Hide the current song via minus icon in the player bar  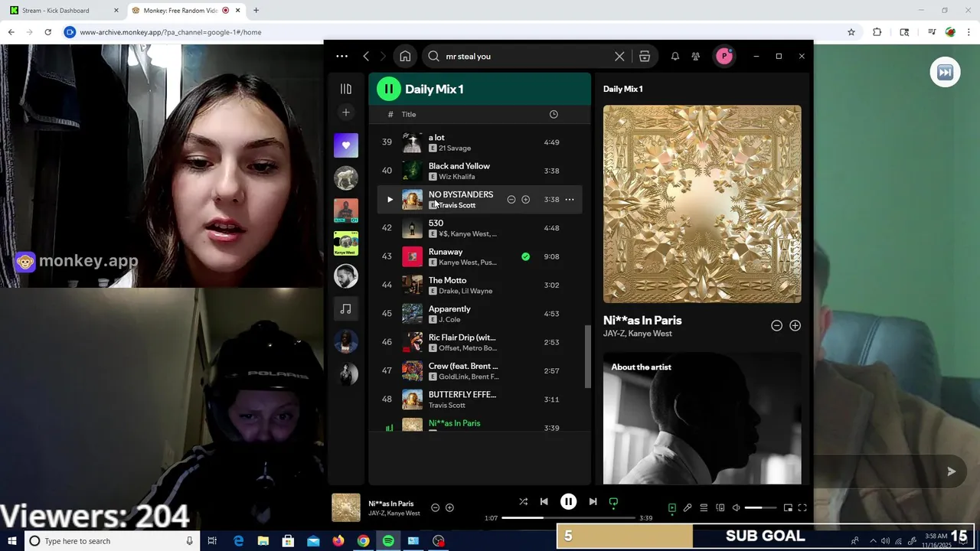(x=435, y=507)
